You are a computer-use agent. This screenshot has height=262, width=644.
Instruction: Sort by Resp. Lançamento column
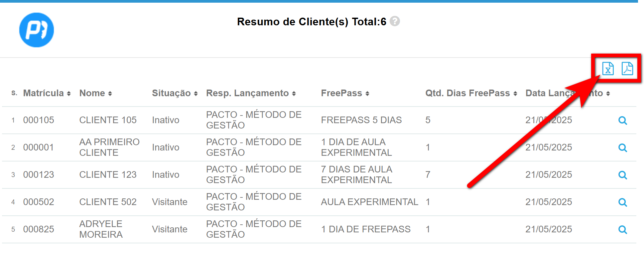pyautogui.click(x=251, y=93)
